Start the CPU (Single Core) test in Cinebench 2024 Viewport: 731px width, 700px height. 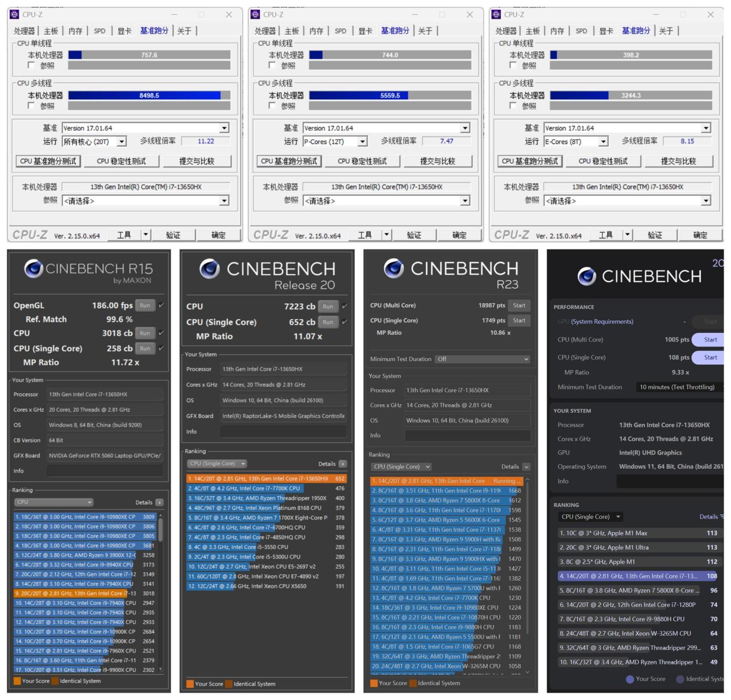click(709, 357)
